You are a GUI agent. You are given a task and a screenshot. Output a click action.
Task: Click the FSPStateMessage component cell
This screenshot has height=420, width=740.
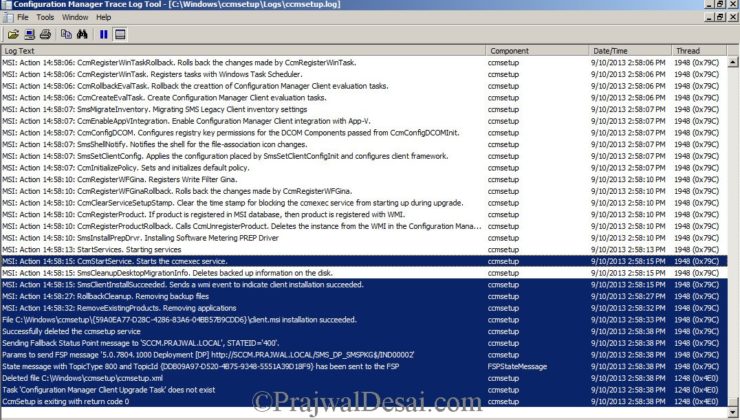tap(517, 366)
